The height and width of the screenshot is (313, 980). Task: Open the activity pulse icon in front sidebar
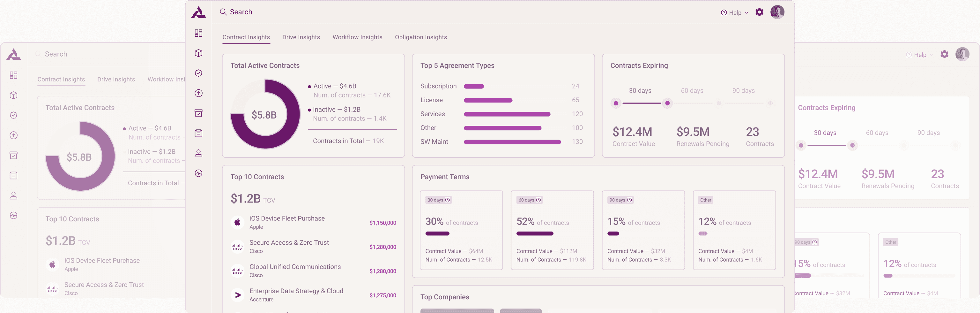198,173
